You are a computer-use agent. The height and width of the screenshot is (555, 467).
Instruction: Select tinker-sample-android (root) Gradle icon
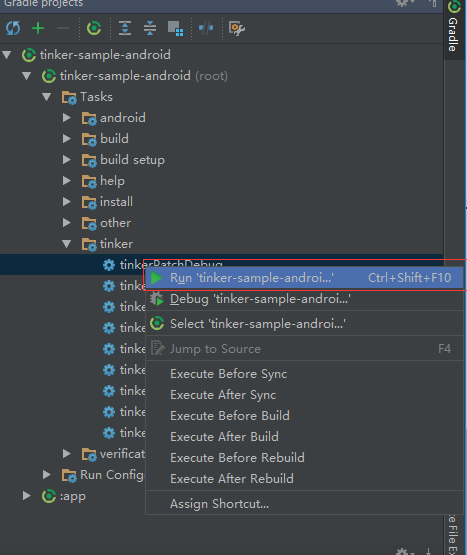pyautogui.click(x=49, y=76)
